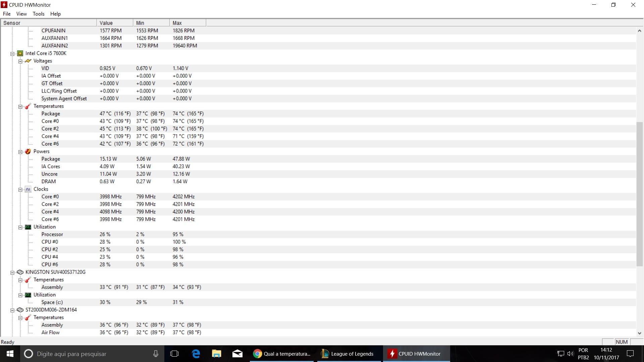Click the Intel Core i5 7600K chip icon
This screenshot has width=644, height=362.
click(x=20, y=53)
